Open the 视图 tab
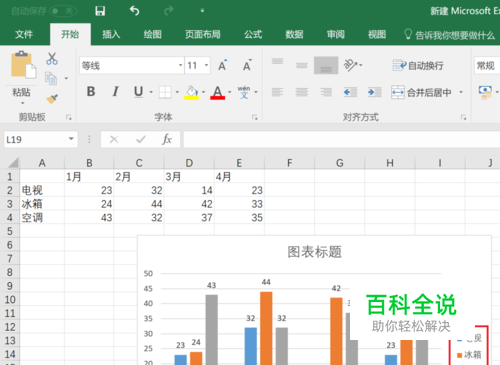500x365 pixels. pyautogui.click(x=377, y=34)
